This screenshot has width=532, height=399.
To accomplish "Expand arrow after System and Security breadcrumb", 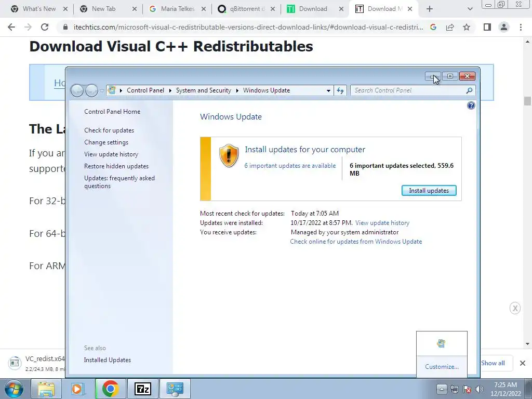I will click(237, 90).
